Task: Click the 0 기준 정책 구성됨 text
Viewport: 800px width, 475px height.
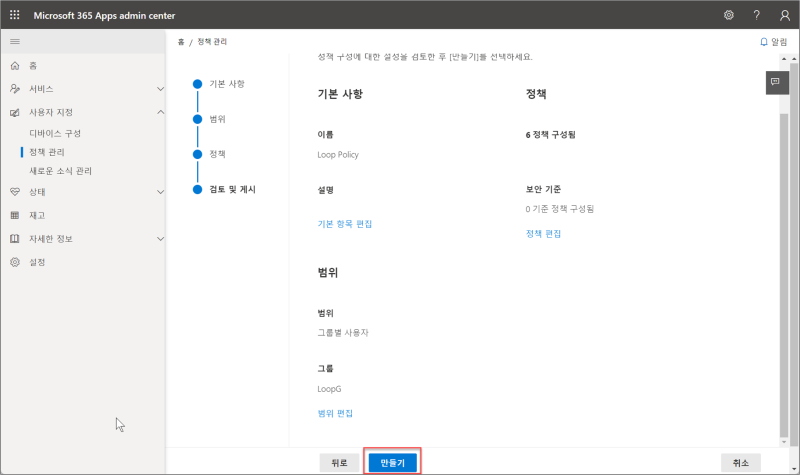Action: (560, 209)
